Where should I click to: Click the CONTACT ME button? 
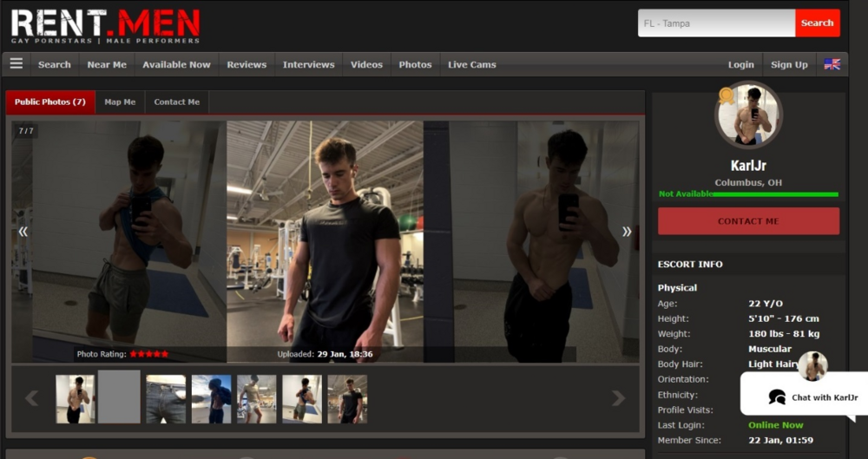[748, 221]
